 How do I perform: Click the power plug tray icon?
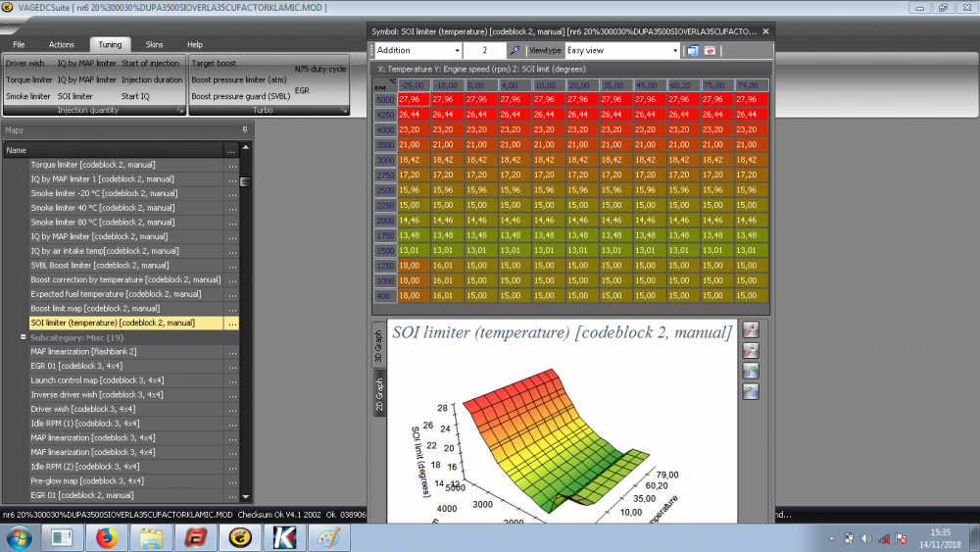coord(849,539)
